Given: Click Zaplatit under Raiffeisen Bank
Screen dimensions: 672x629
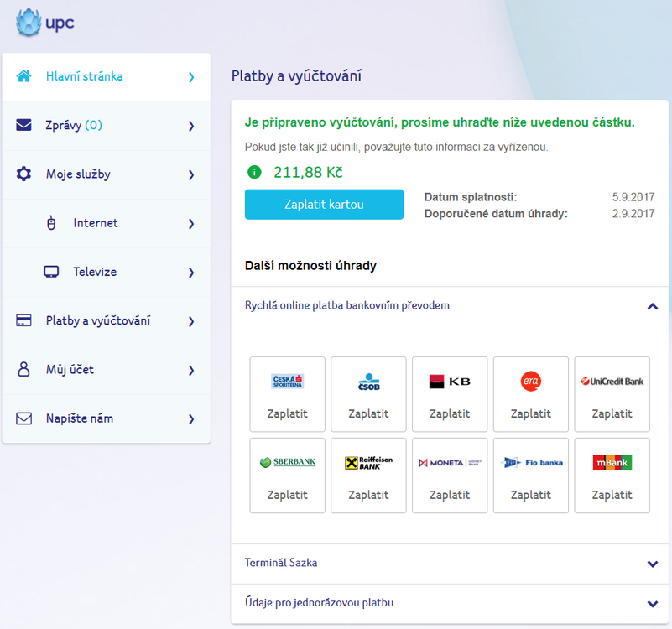Looking at the screenshot, I should pyautogui.click(x=368, y=495).
